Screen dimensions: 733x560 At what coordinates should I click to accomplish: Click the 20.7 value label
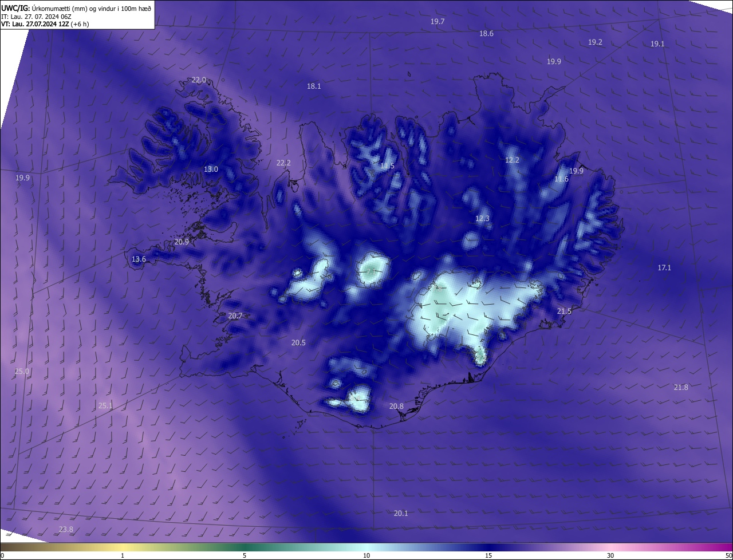pos(235,316)
